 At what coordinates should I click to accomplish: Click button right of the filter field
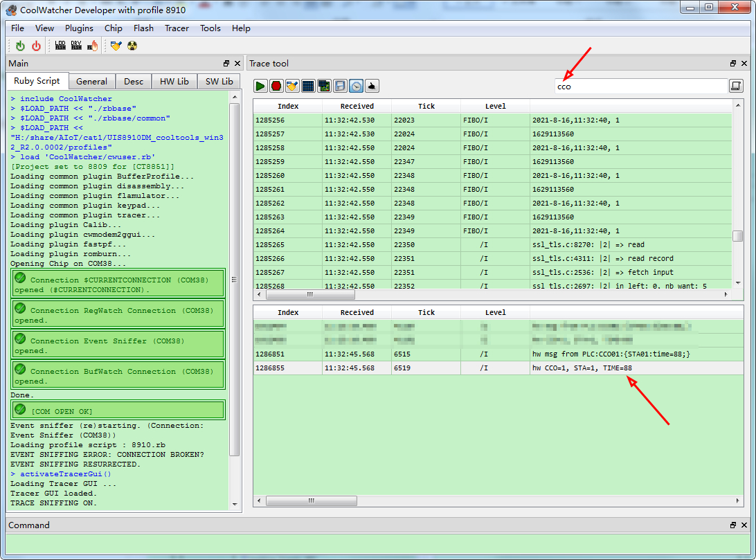click(735, 86)
